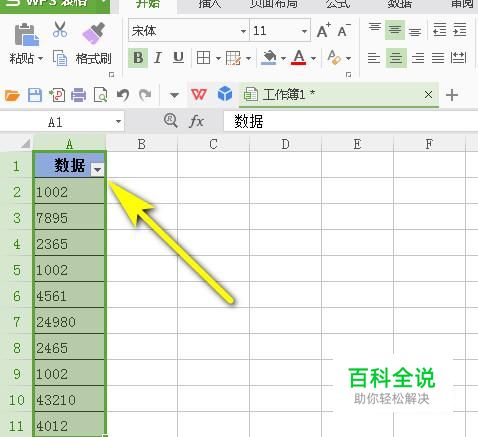
Task: Click the fx insert function button
Action: (x=196, y=121)
